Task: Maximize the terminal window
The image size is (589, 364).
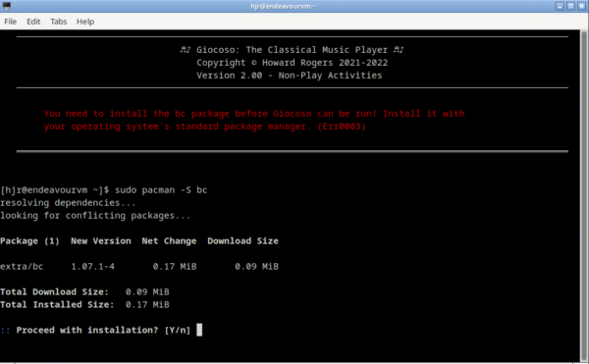Action: (x=570, y=6)
